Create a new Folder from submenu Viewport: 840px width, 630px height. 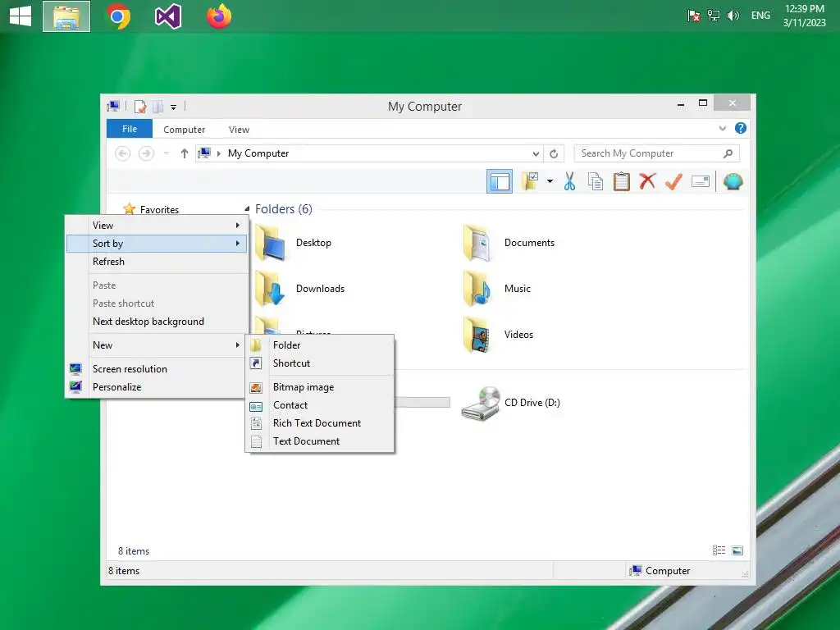[x=320, y=345]
